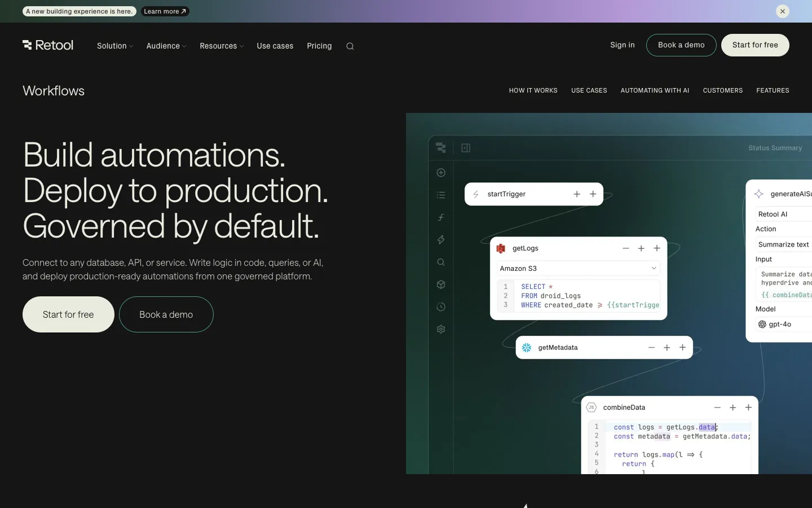The height and width of the screenshot is (508, 812).
Task: Click the first plus on getLogs block
Action: (641, 248)
